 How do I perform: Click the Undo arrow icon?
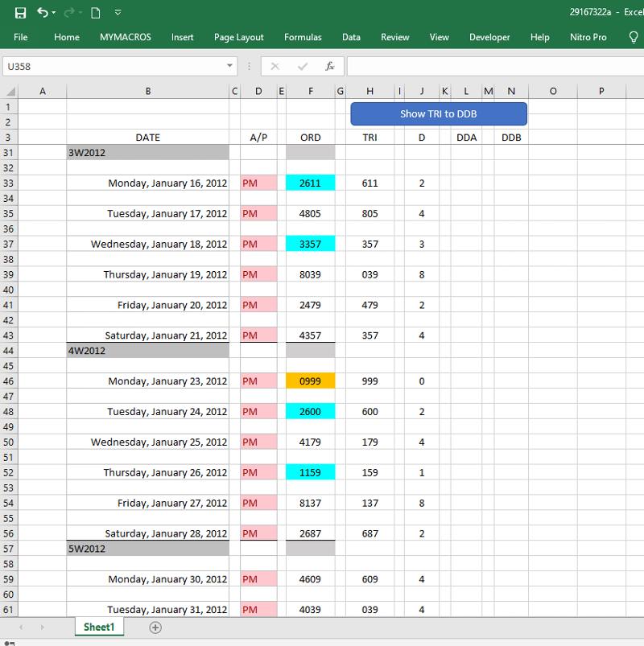click(x=42, y=13)
